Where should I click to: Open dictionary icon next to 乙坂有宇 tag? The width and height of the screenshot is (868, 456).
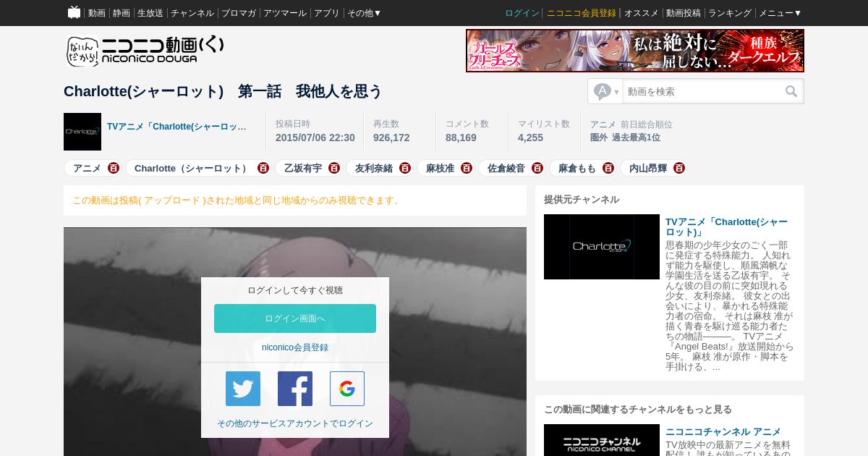[334, 168]
